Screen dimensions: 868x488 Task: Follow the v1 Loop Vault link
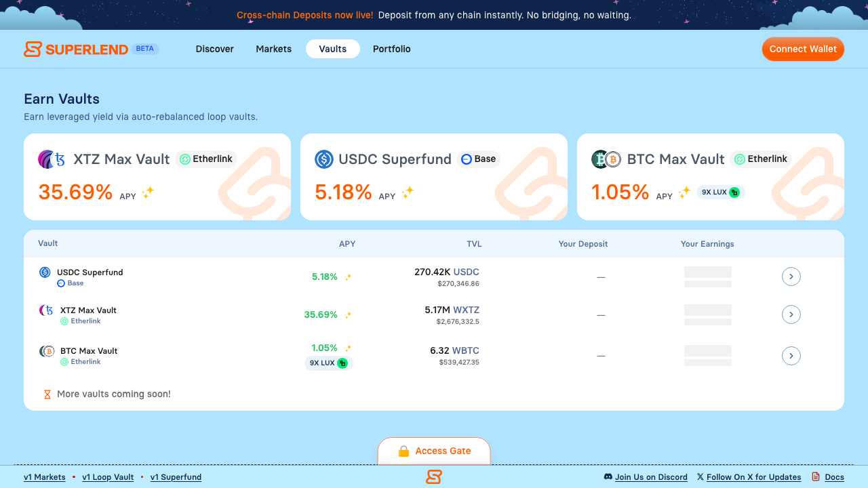pyautogui.click(x=108, y=477)
